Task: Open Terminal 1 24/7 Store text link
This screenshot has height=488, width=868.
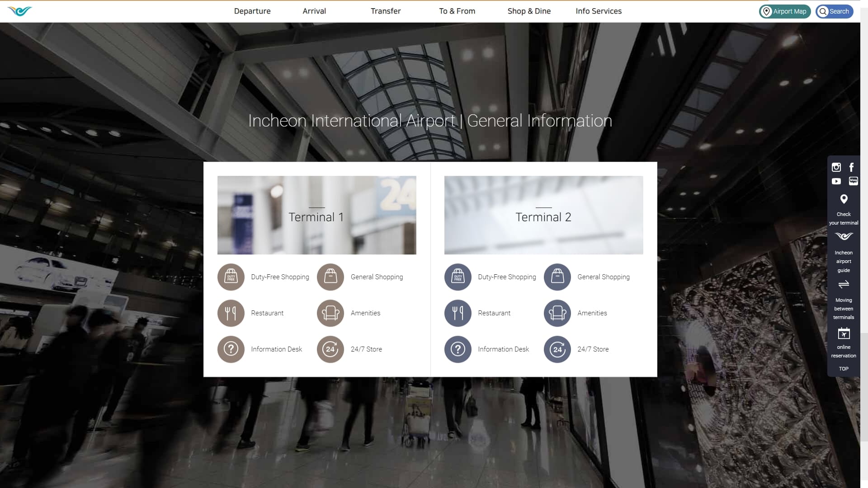Action: [x=366, y=349]
